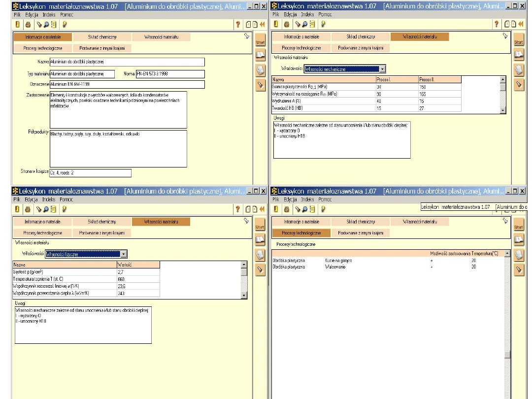
Task: Open the Własności fizyczne combo box
Action: tap(124, 254)
